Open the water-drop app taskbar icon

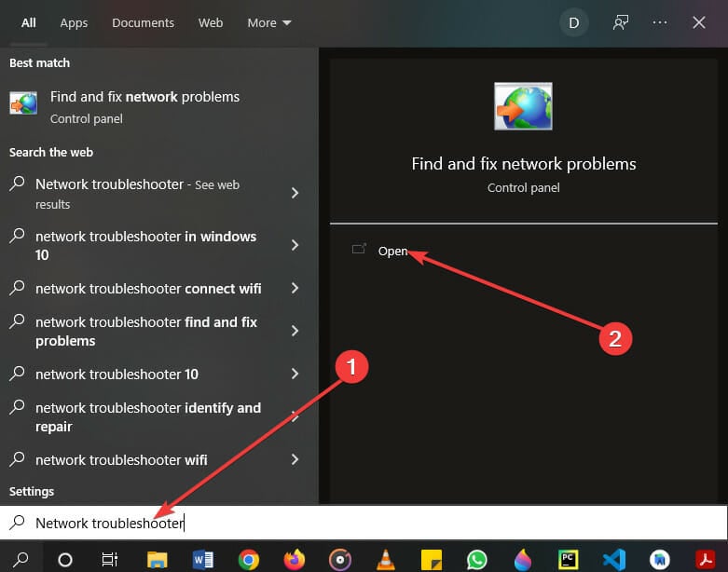click(523, 560)
